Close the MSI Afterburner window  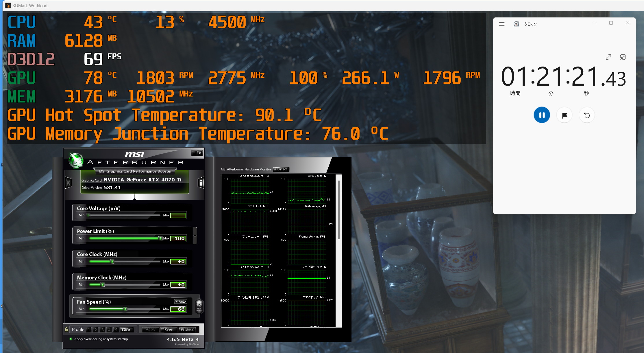point(200,153)
